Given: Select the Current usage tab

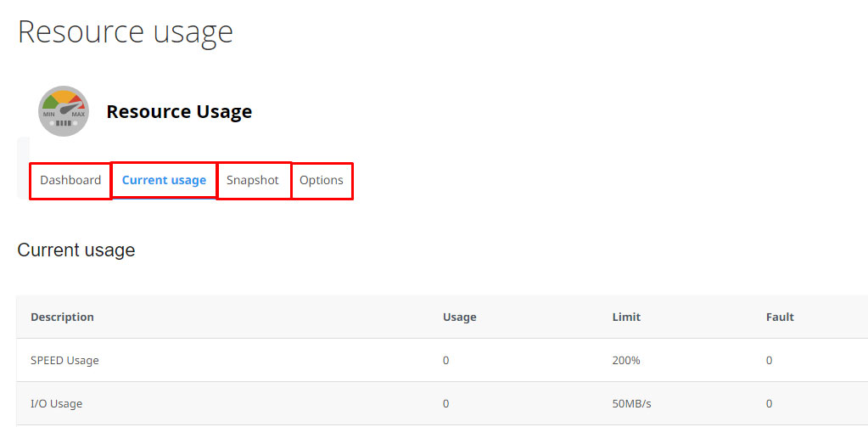Looking at the screenshot, I should (164, 181).
